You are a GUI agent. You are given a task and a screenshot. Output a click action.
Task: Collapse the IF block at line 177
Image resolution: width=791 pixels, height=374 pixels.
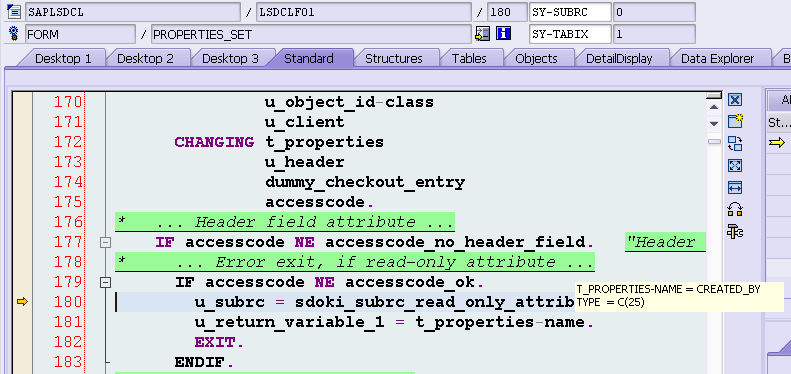pyautogui.click(x=105, y=243)
